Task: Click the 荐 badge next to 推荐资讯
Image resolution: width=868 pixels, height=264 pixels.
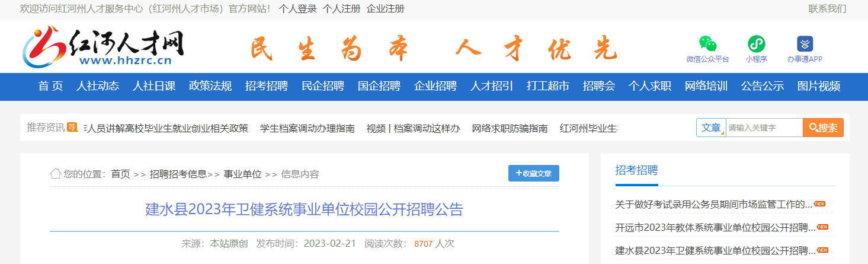Action: pyautogui.click(x=72, y=127)
